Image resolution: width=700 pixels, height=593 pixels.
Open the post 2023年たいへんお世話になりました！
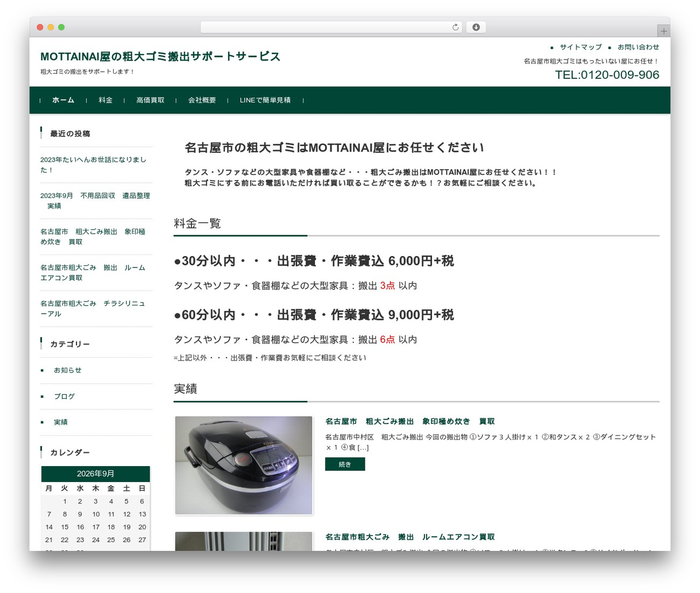click(93, 165)
